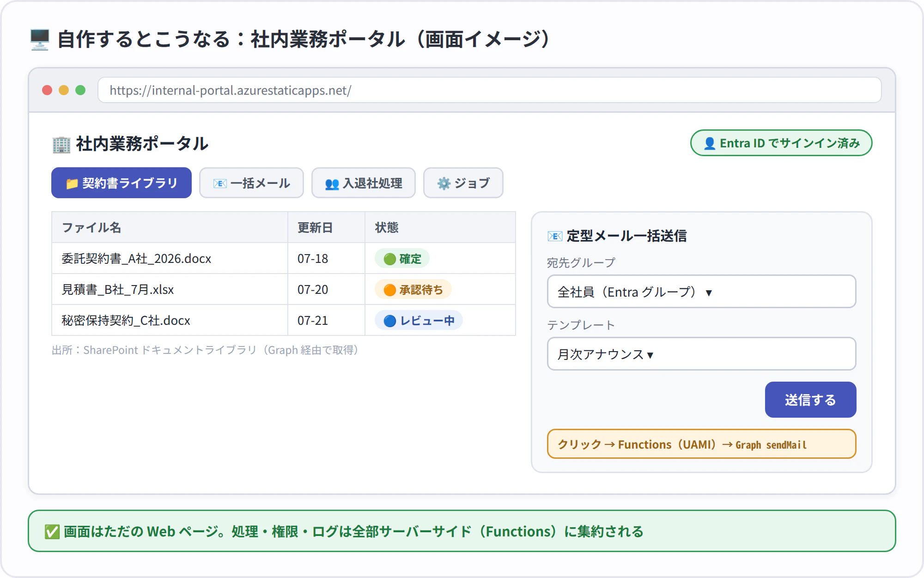The width and height of the screenshot is (924, 578).
Task: Open the テンプレート dropdown 月次アナウンス
Action: click(701, 354)
